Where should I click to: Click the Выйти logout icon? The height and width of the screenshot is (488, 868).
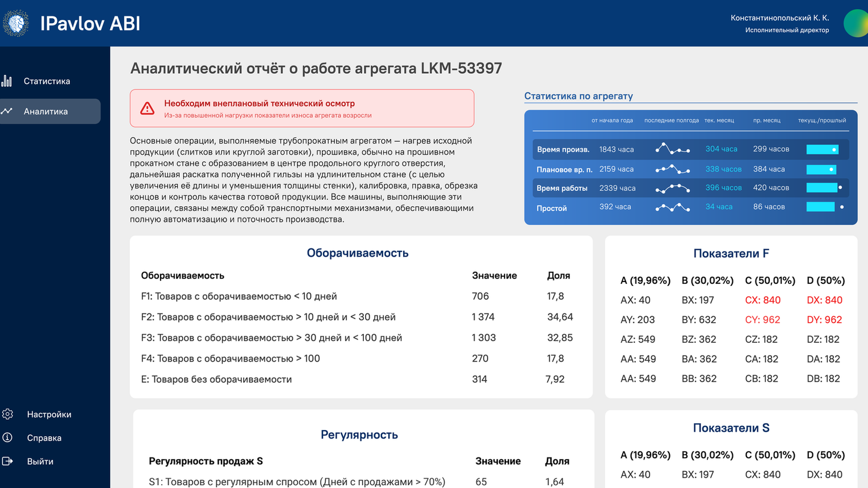(7, 461)
